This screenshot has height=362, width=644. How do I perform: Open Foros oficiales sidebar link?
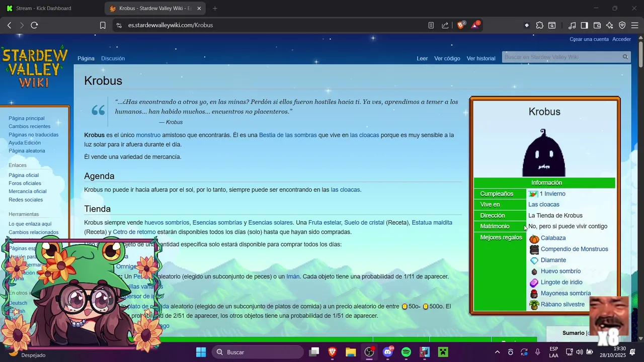pos(25,184)
